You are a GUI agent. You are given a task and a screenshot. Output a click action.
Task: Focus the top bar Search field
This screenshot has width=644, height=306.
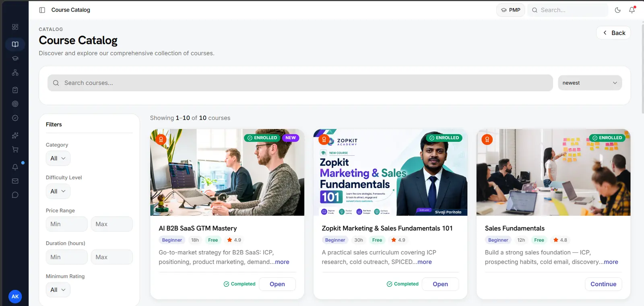(568, 10)
